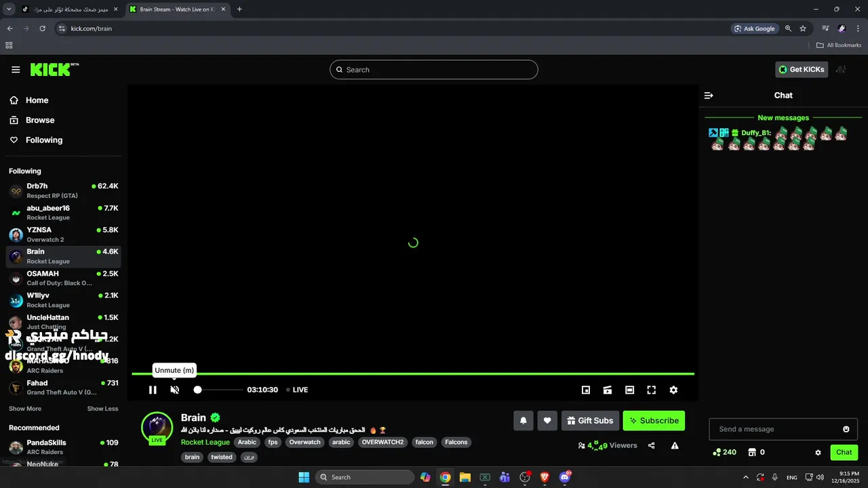Show hidden system tray icons
The width and height of the screenshot is (868, 488).
pyautogui.click(x=746, y=477)
